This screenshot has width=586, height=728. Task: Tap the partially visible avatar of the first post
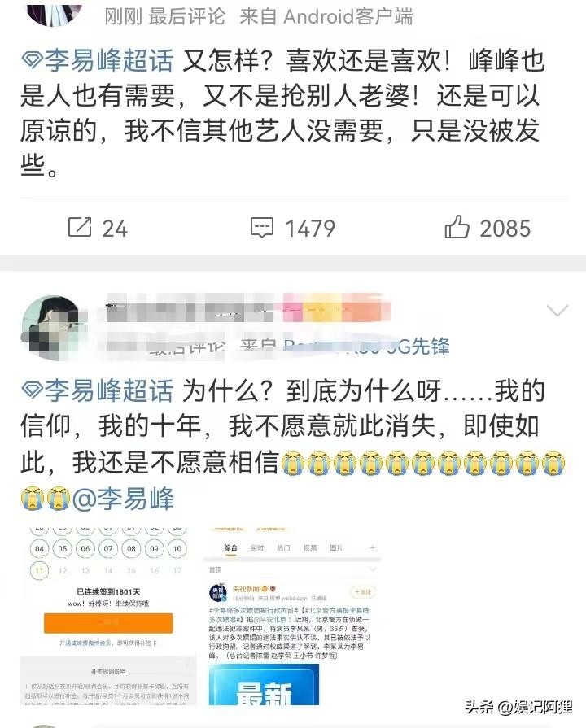pyautogui.click(x=55, y=13)
